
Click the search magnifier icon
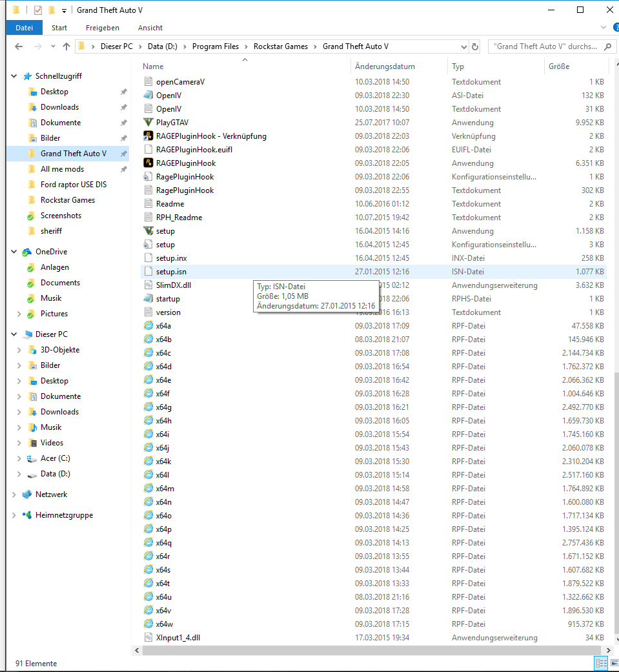(x=607, y=46)
